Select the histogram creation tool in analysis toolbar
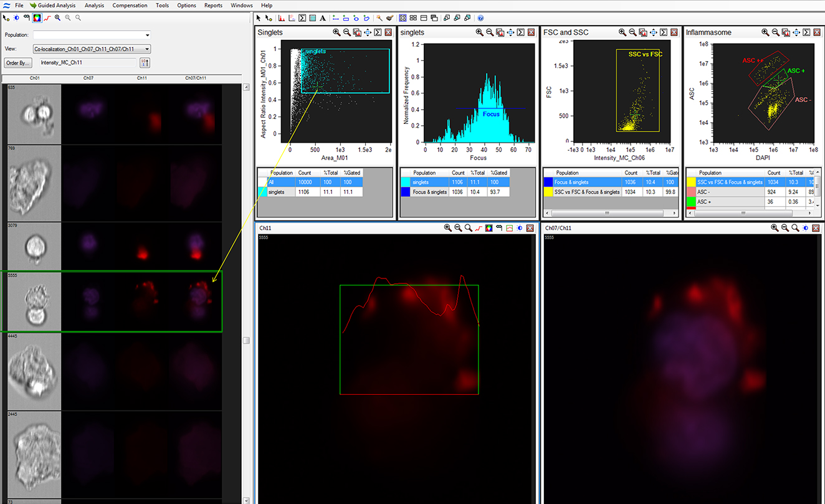The height and width of the screenshot is (504, 825). (x=282, y=18)
